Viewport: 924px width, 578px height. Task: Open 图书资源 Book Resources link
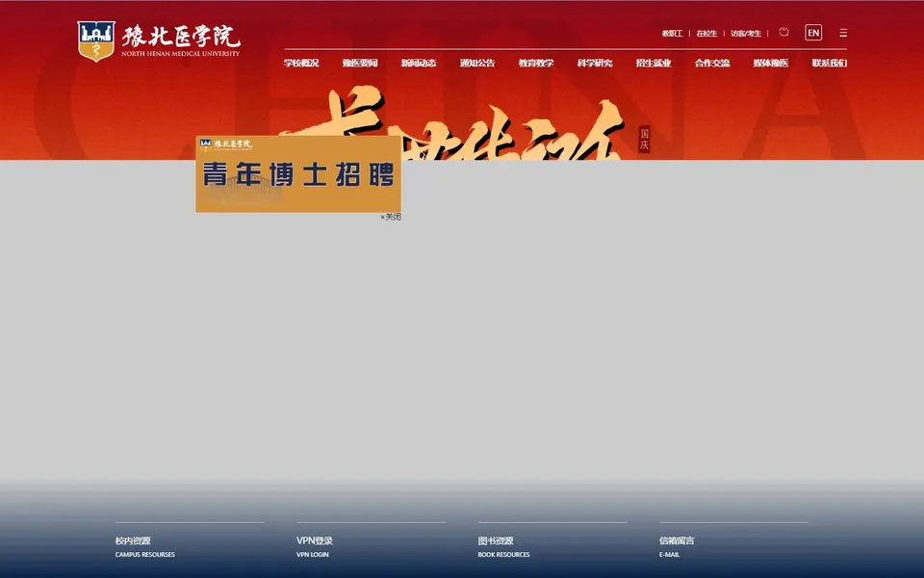(503, 547)
